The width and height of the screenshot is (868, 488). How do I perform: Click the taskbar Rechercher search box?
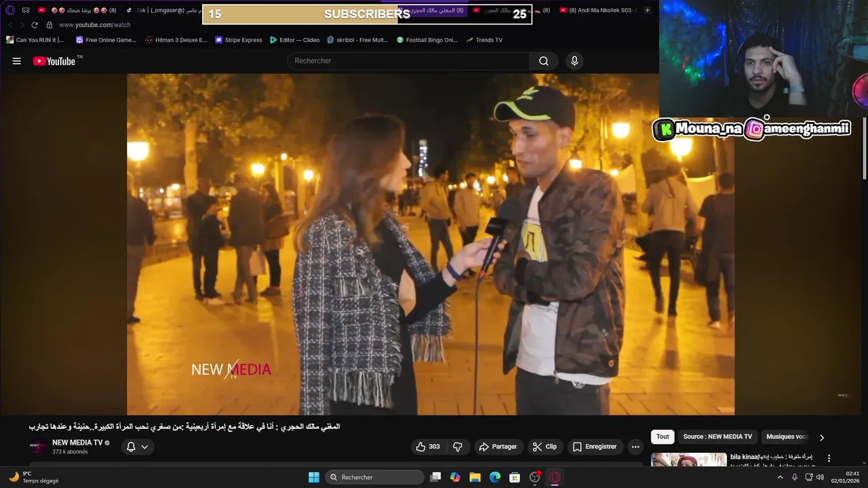pos(374,477)
